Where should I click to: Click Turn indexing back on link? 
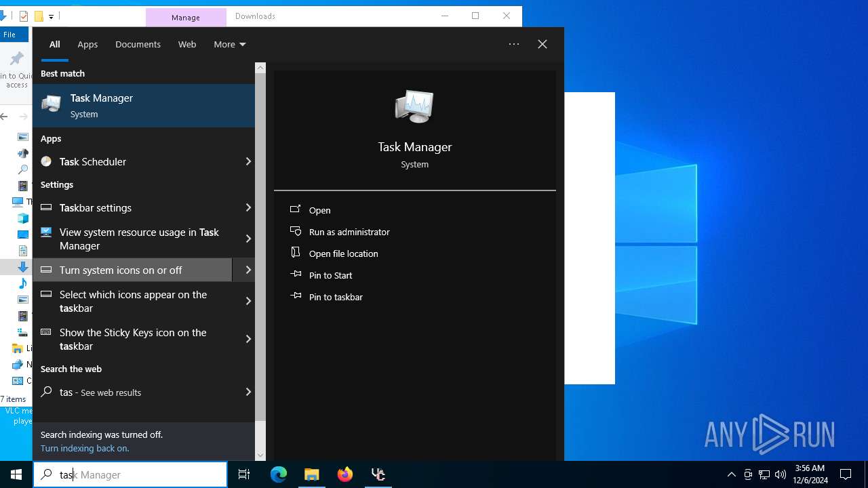(x=85, y=448)
